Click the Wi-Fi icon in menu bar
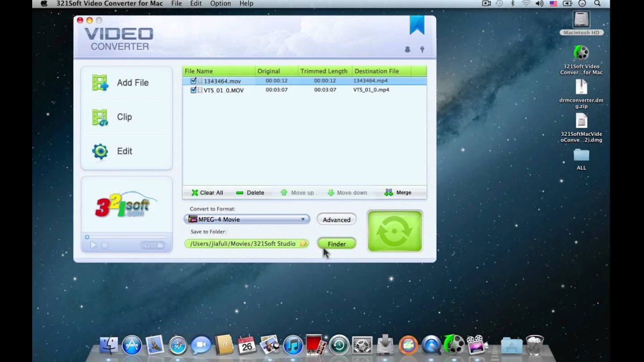The width and height of the screenshot is (644, 362). tap(527, 4)
